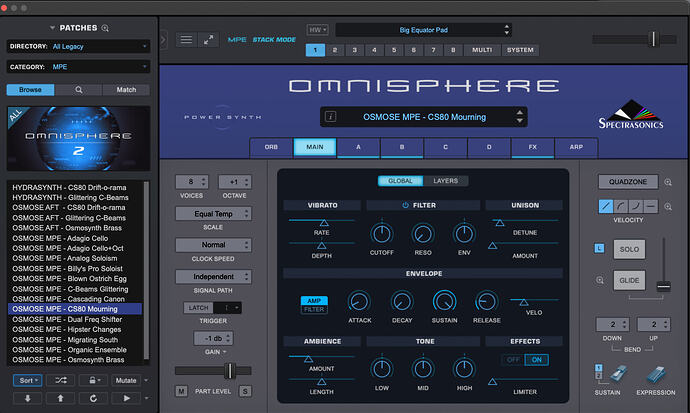
Task: Click the SOLO button
Action: coord(629,249)
